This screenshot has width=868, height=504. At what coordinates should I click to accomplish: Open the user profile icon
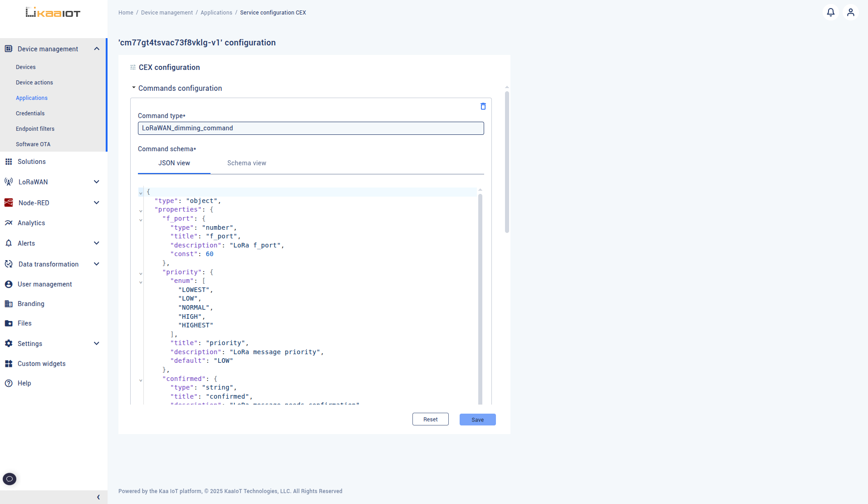pyautogui.click(x=850, y=12)
